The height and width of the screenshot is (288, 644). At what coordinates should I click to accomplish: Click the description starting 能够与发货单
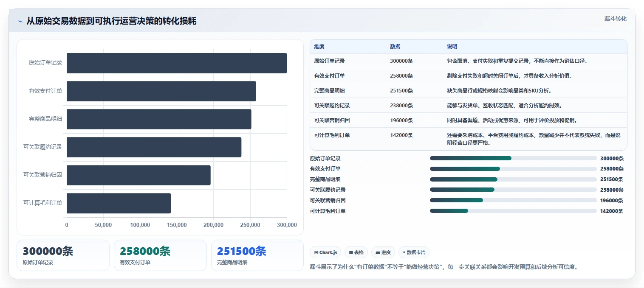(504, 106)
